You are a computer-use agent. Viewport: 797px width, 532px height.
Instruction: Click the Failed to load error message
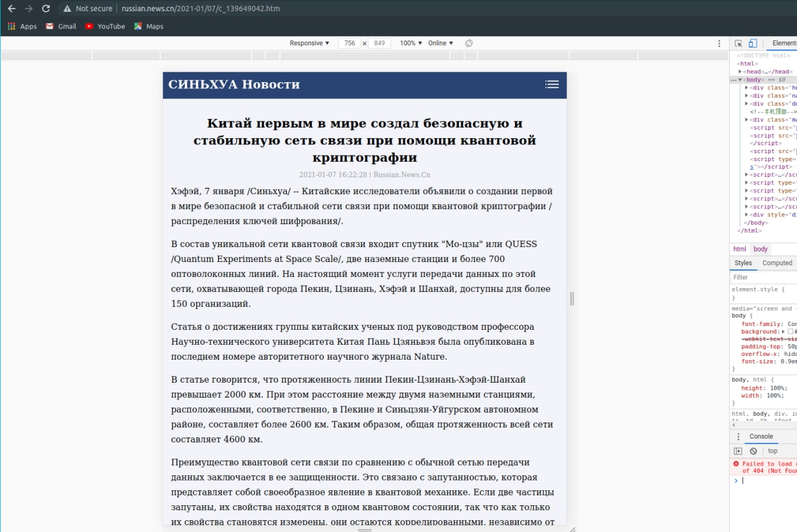[769, 467]
